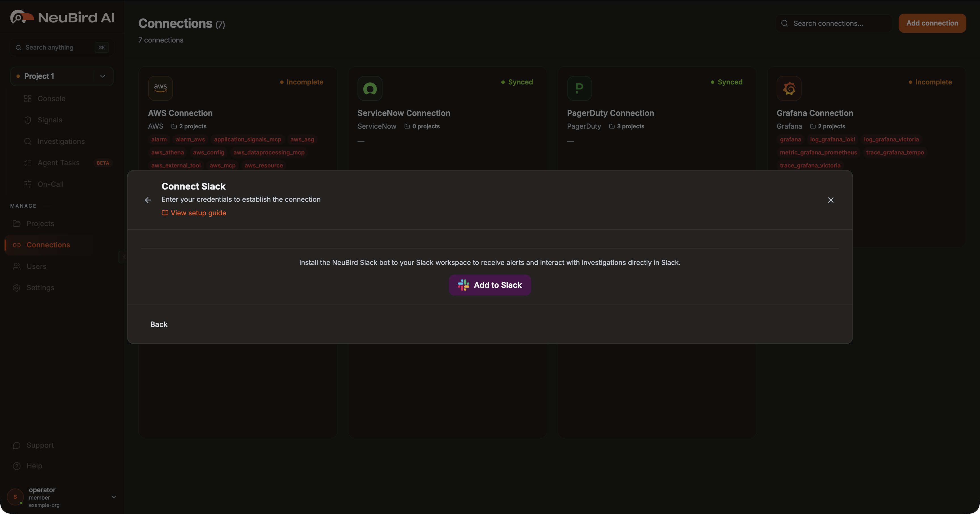Click the Agent Tasks checklist icon

point(28,163)
